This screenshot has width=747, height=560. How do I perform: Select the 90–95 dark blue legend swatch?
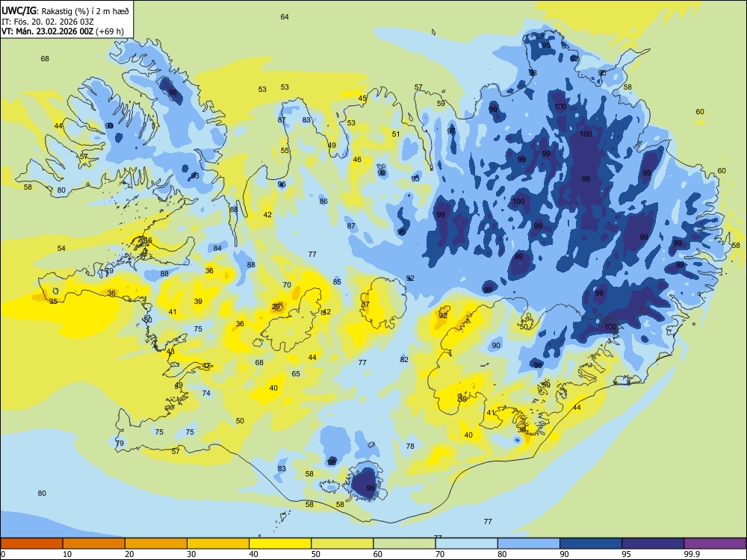pos(591,544)
